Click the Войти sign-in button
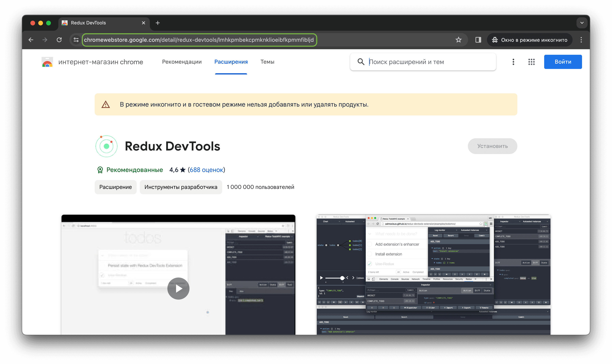Image resolution: width=612 pixels, height=364 pixels. [563, 62]
